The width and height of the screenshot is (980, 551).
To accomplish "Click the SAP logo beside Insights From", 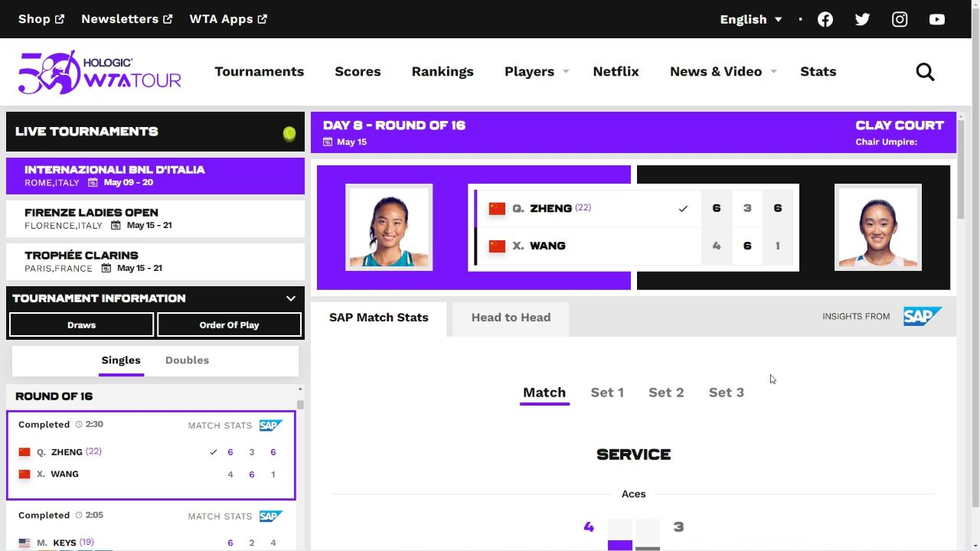I will [x=923, y=316].
